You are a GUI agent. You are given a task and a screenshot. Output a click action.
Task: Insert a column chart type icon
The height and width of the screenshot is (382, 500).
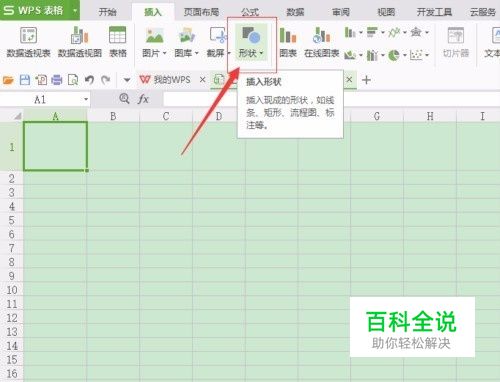click(350, 32)
